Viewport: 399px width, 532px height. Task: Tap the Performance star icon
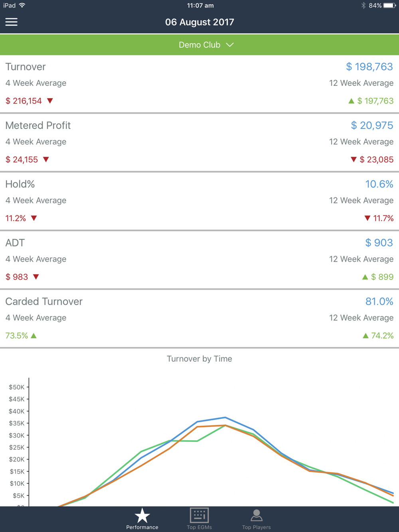tap(142, 515)
